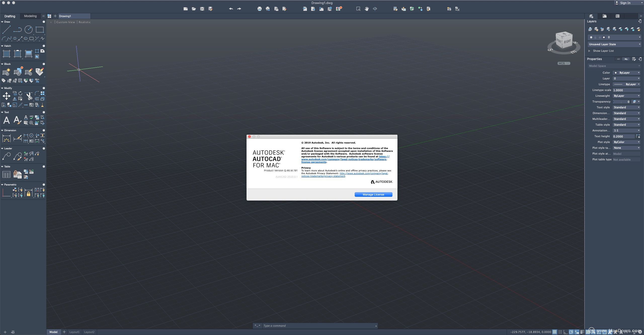Toggle grid display in the status bar

click(x=554, y=332)
